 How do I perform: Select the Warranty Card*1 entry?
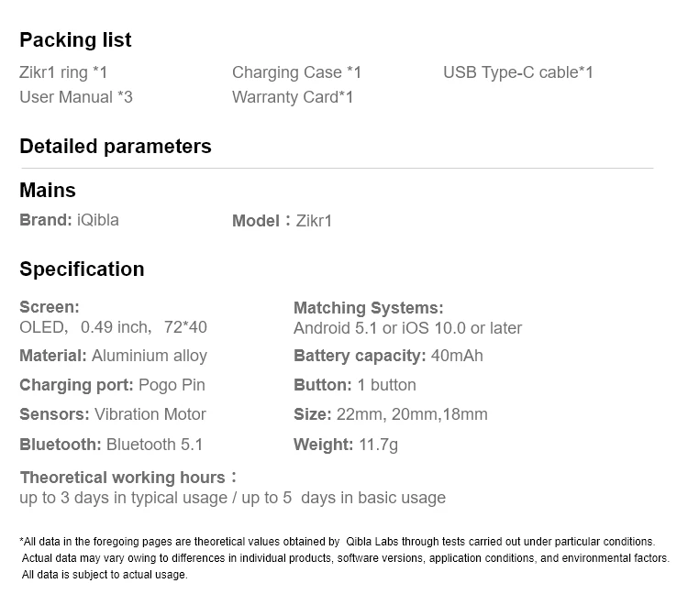[293, 97]
